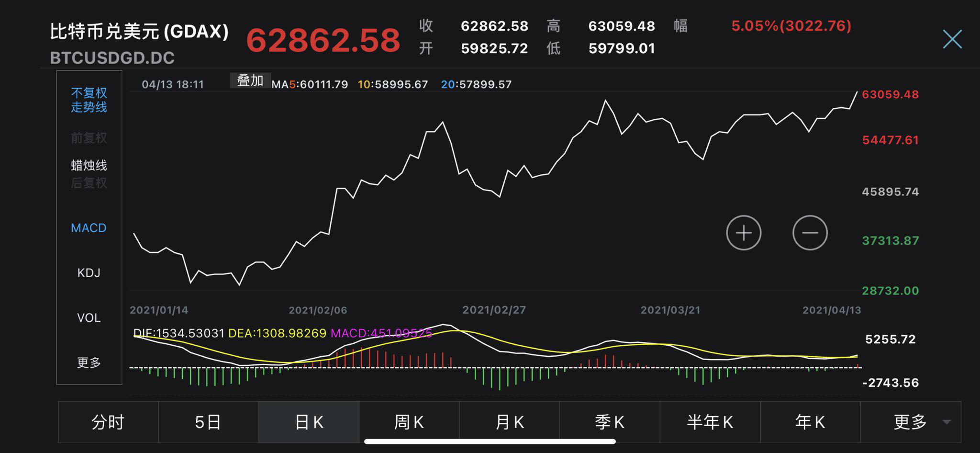
Task: Switch to the 月K monthly tab
Action: click(x=509, y=422)
